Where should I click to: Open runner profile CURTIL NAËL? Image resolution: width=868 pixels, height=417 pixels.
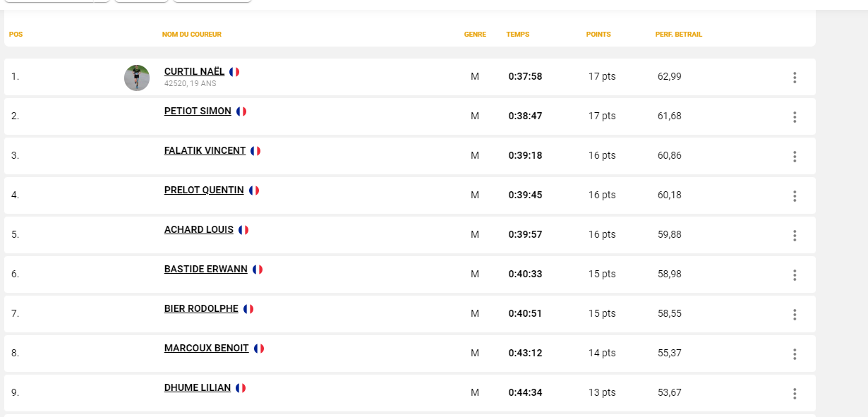194,71
